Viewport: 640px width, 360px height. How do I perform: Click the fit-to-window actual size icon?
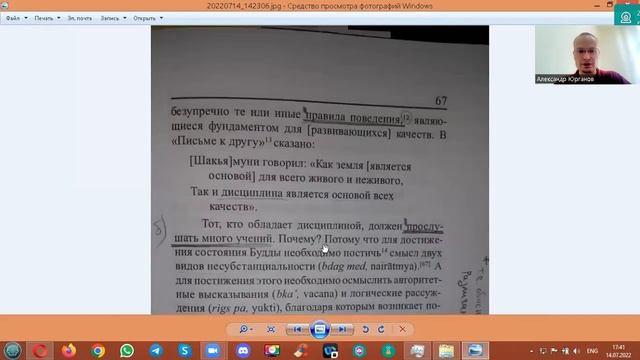(271, 329)
